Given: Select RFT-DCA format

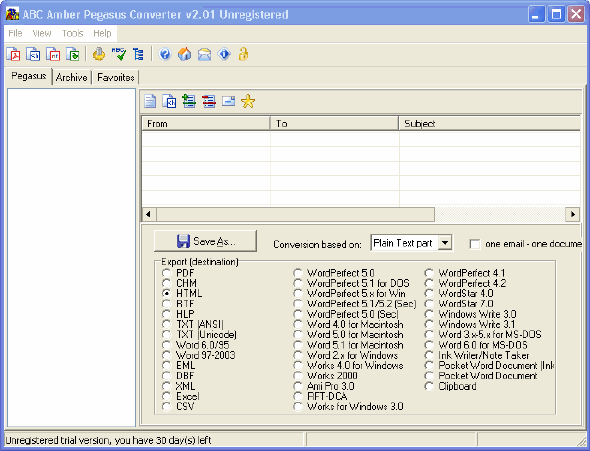Looking at the screenshot, I should point(298,396).
